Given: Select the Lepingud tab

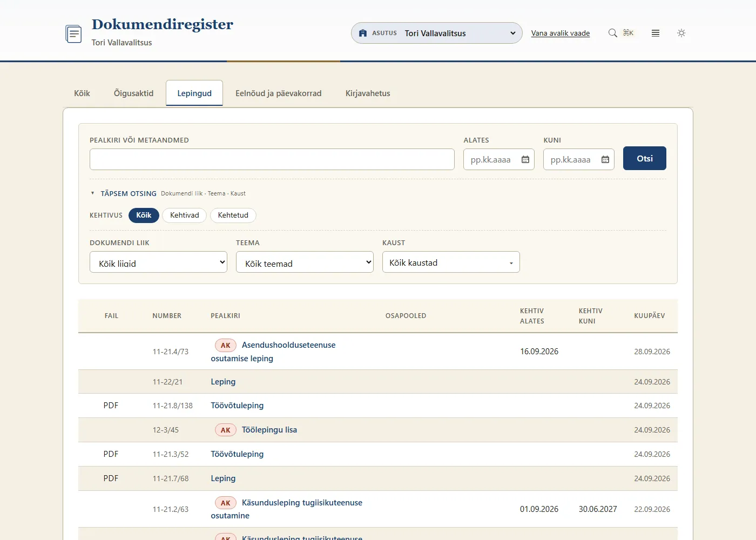Looking at the screenshot, I should click(194, 93).
